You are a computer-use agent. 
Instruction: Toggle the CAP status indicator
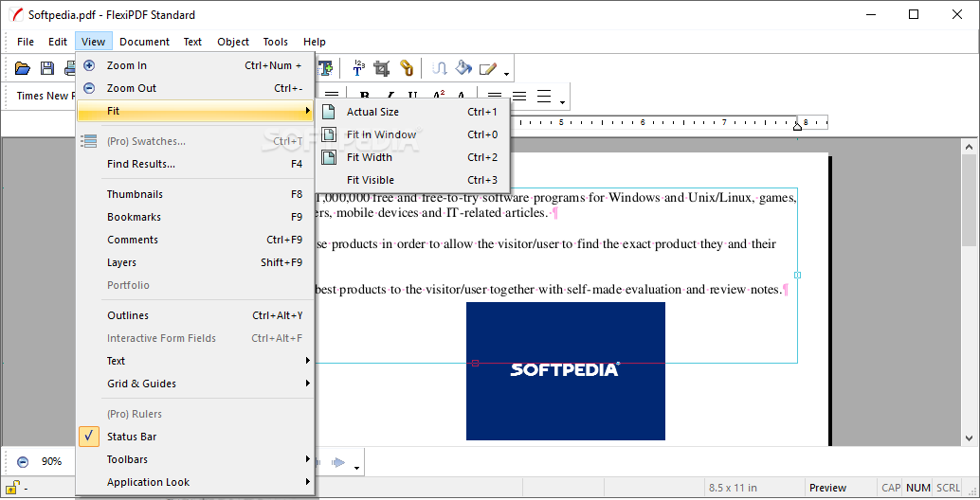click(891, 488)
